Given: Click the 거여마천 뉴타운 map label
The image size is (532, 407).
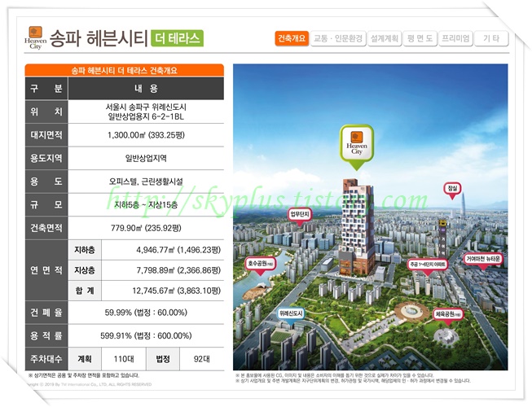Looking at the screenshot, I should tap(483, 260).
